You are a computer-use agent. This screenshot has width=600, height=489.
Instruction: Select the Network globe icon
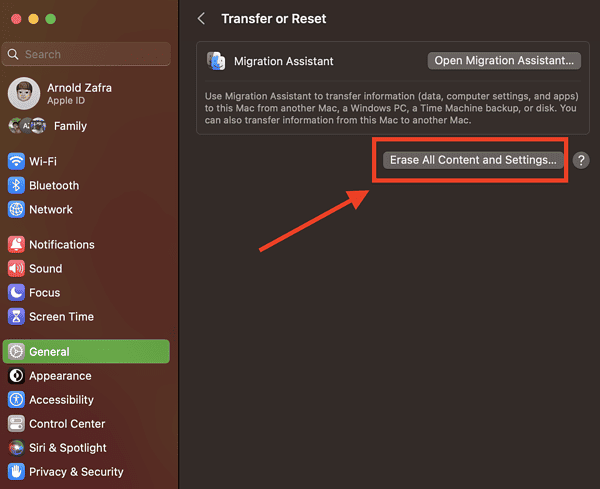point(16,210)
